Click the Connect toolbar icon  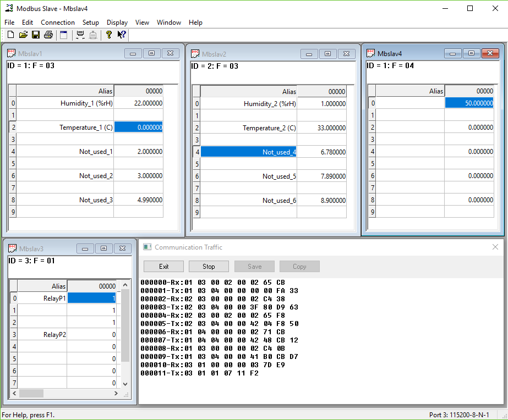80,35
